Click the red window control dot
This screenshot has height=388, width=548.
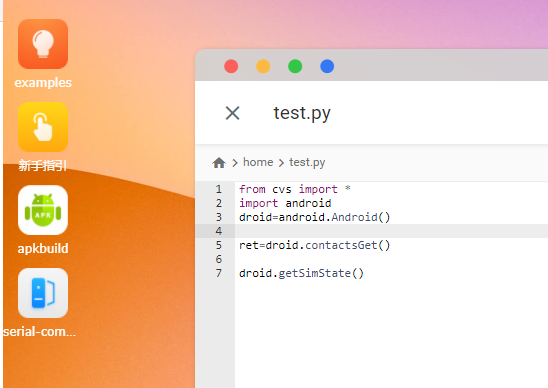click(231, 66)
